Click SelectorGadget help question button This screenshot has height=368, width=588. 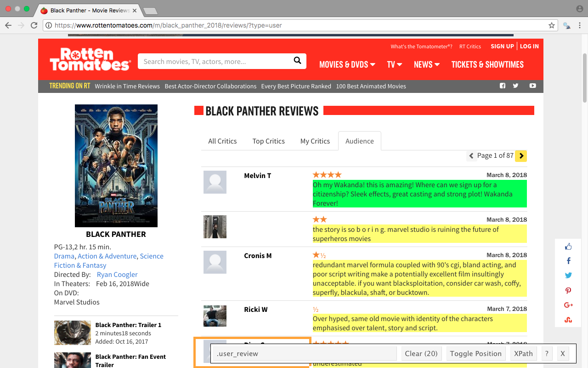(x=546, y=354)
